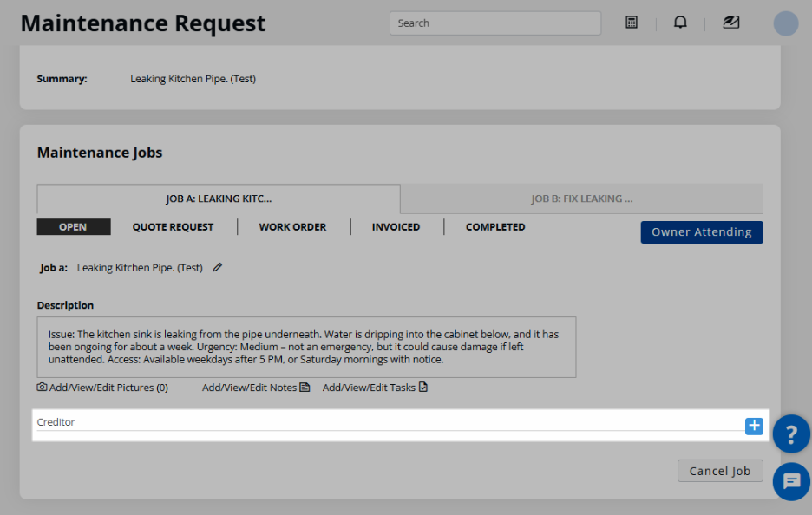The image size is (812, 515).
Task: Click the Maintenance Jobs heading
Action: tap(100, 153)
